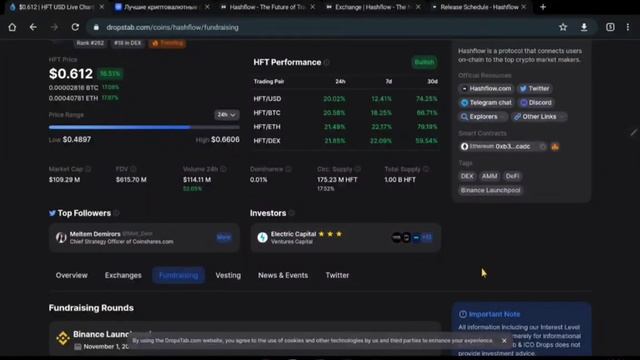Click the Electric Capital investor name
Screen dimensions: 640x360
(293, 234)
